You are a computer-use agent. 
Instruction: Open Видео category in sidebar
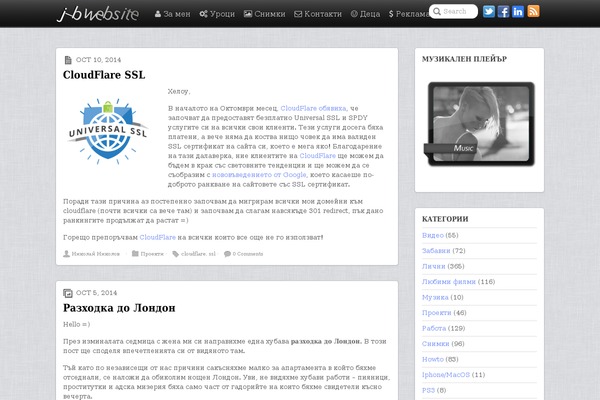point(433,235)
